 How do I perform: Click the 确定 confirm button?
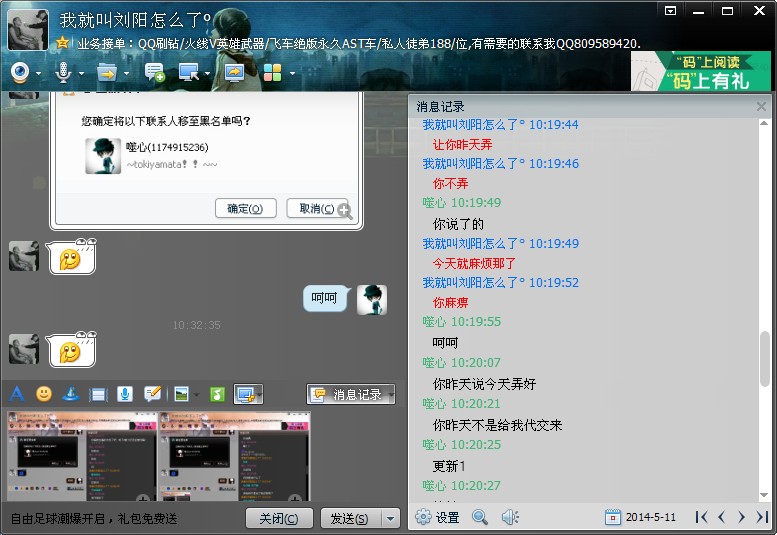pos(245,208)
